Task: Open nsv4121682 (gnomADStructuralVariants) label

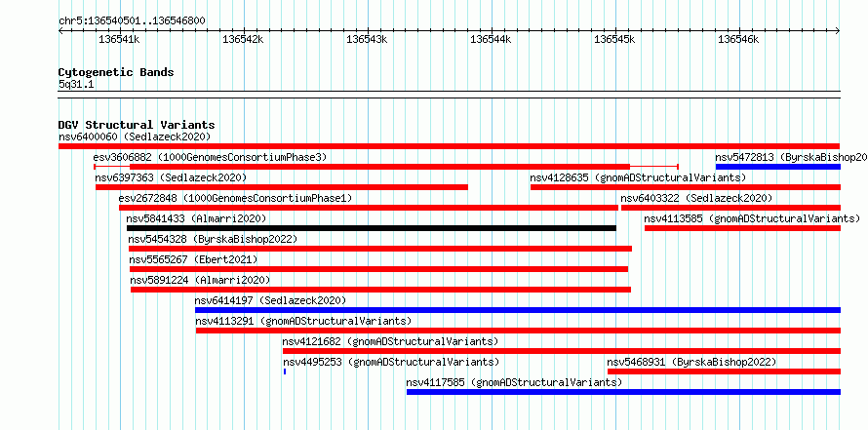Action: click(x=391, y=341)
